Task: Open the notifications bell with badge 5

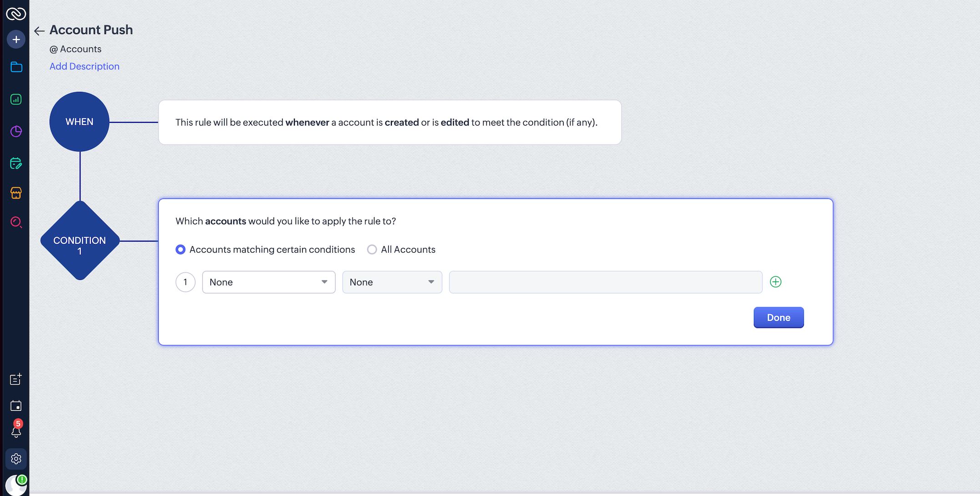Action: (x=16, y=429)
